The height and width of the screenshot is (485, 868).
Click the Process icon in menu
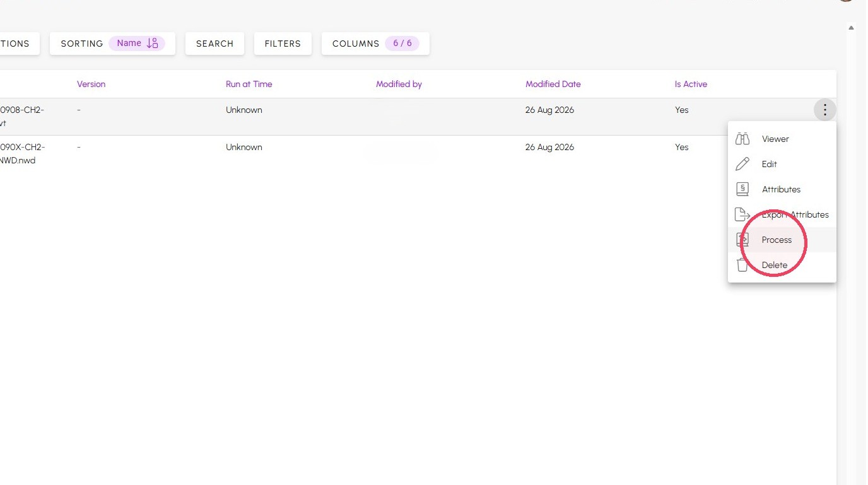(x=742, y=240)
